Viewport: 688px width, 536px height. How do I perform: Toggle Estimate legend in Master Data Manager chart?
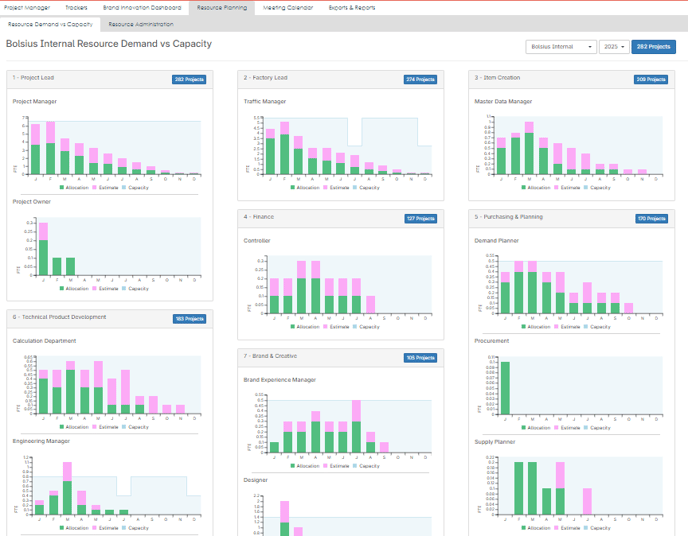coord(567,188)
